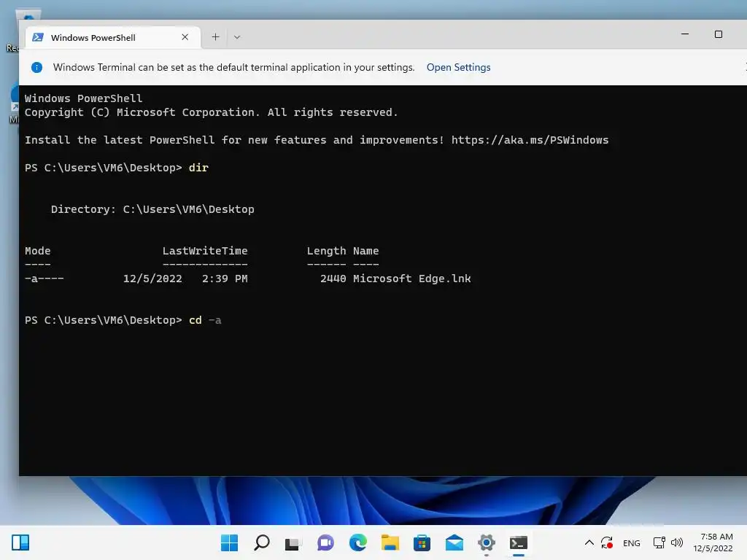Open the Chat app in taskbar
Screen dimensions: 747x560
click(x=325, y=542)
